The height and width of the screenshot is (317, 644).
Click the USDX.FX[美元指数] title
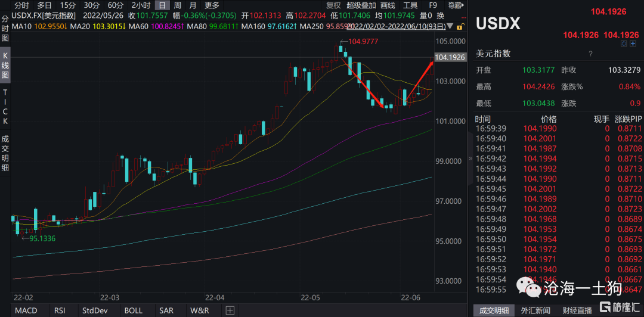coord(44,17)
